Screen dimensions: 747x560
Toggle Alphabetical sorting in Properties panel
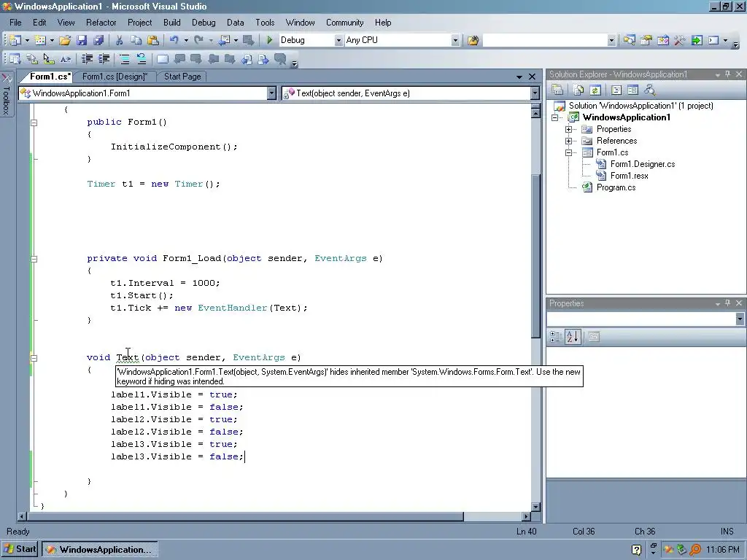pyautogui.click(x=573, y=337)
